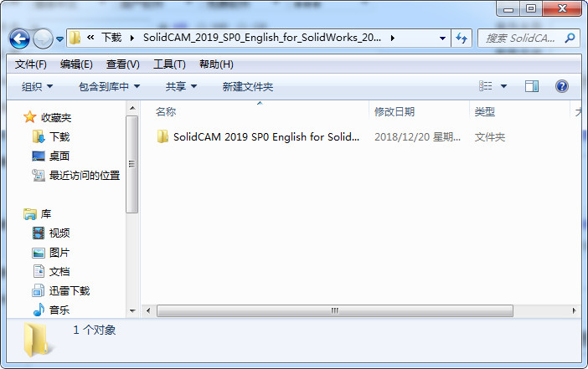Open 包含到库中 dropdown
588x369 pixels.
point(109,87)
